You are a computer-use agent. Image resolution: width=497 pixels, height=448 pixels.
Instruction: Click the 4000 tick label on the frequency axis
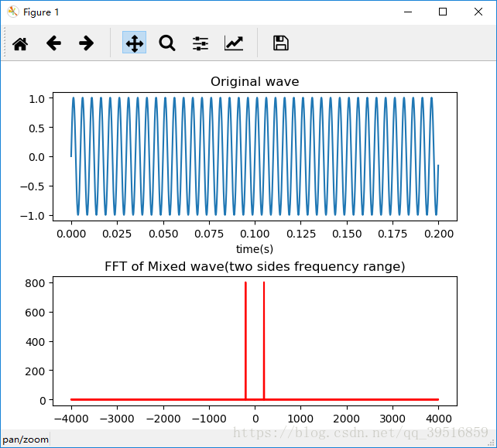tap(439, 419)
